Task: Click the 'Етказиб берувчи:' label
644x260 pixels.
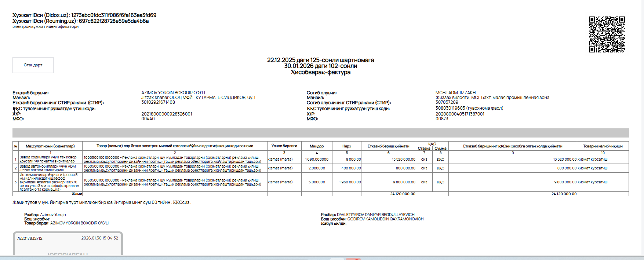Action: click(30, 93)
